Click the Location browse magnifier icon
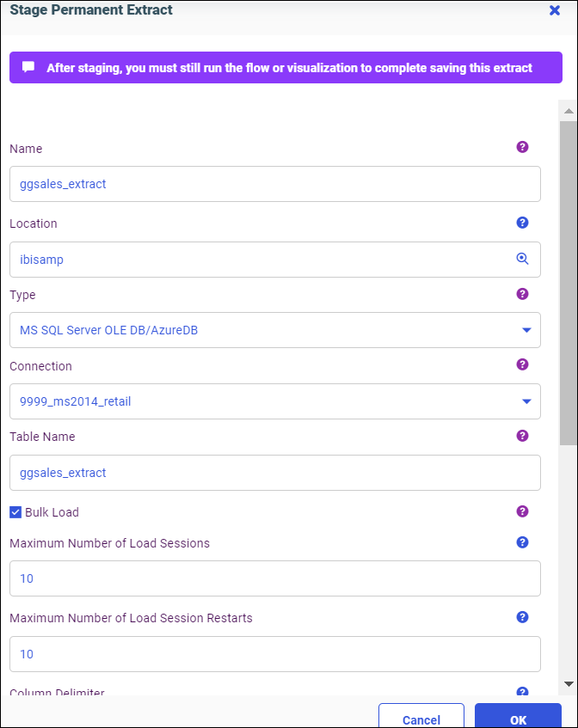Image resolution: width=578 pixels, height=728 pixels. [x=522, y=259]
